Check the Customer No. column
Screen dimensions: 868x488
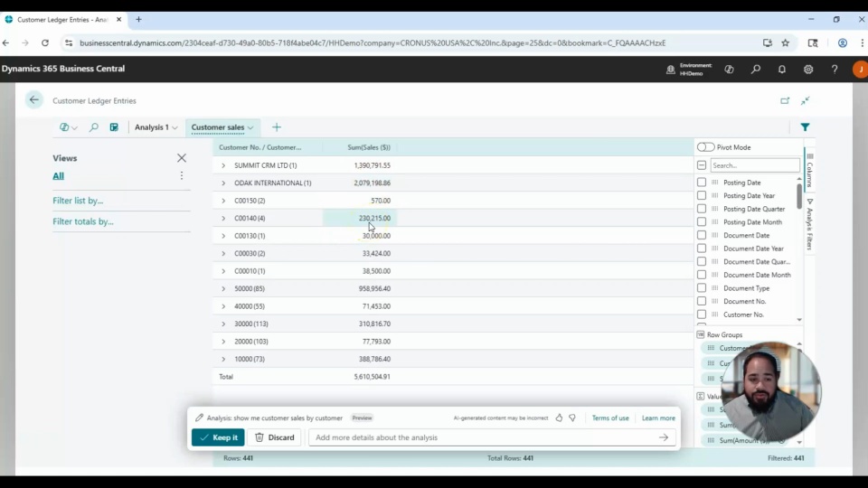pos(702,314)
